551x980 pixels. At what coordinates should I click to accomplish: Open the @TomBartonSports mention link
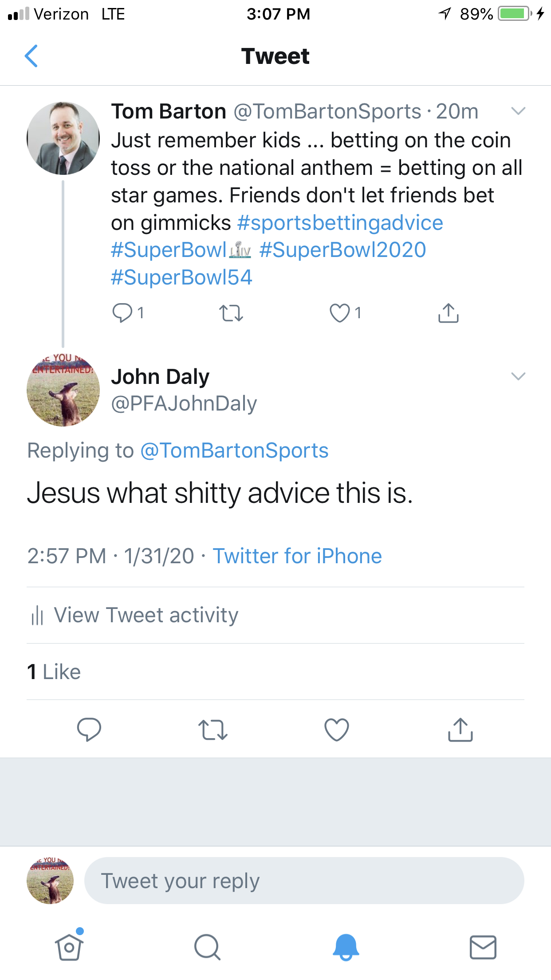pos(234,450)
